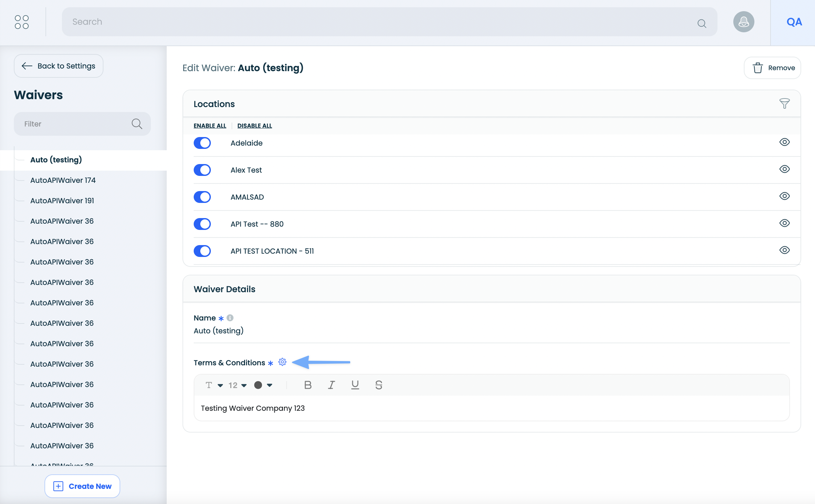View Alex Test location eye icon
The height and width of the screenshot is (504, 815).
click(784, 169)
